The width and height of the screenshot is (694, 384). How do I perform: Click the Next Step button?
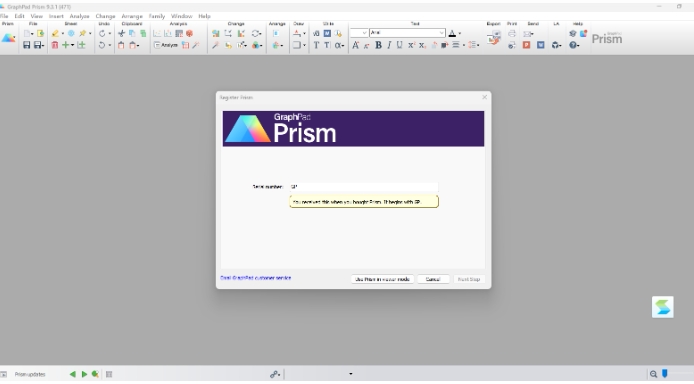pyautogui.click(x=469, y=279)
